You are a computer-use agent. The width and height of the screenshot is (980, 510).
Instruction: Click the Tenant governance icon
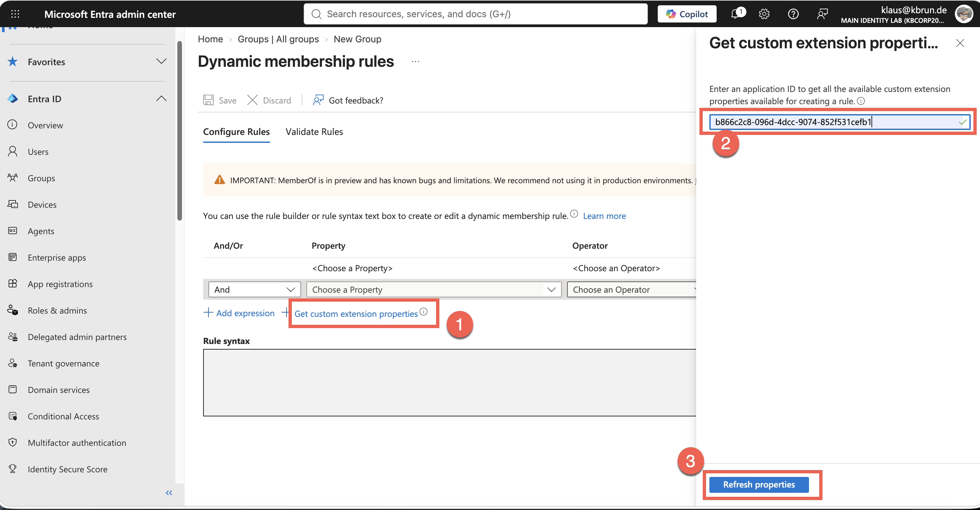pos(13,363)
